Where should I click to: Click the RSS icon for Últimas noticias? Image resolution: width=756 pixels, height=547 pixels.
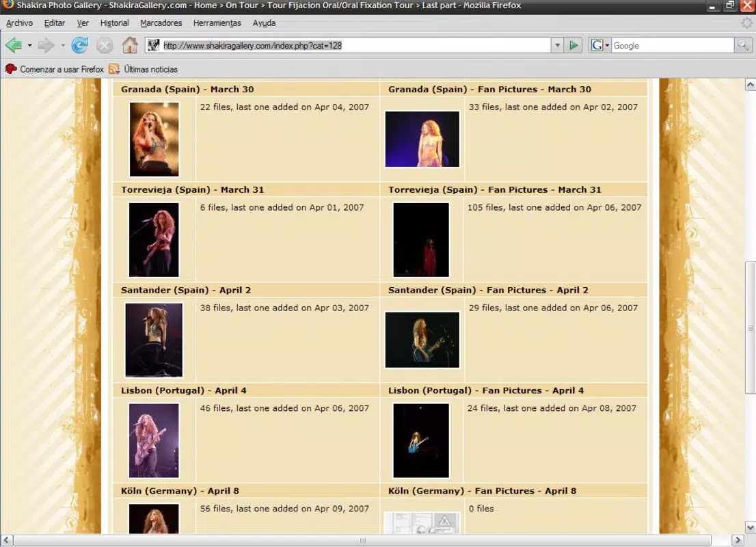[x=113, y=69]
